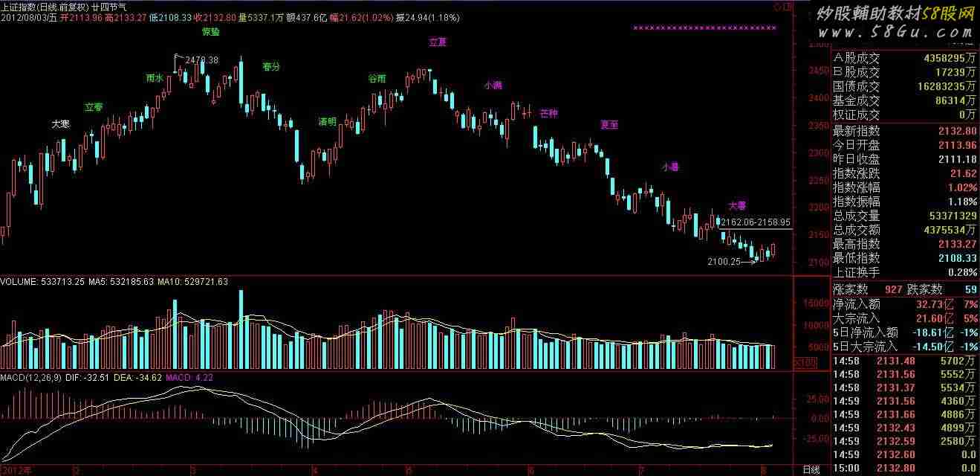Click the 立春 solar term marker
Viewport: 980px width, 476px height.
point(94,107)
